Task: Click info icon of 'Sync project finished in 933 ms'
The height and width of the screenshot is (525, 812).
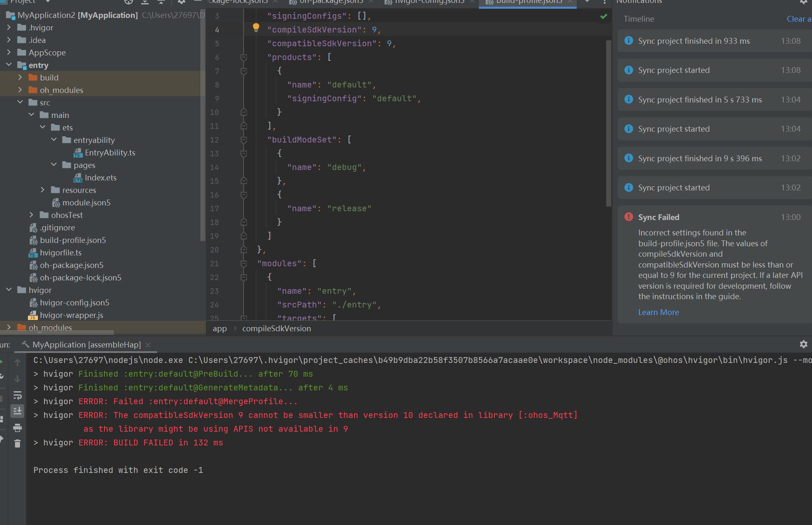Action: tap(629, 40)
